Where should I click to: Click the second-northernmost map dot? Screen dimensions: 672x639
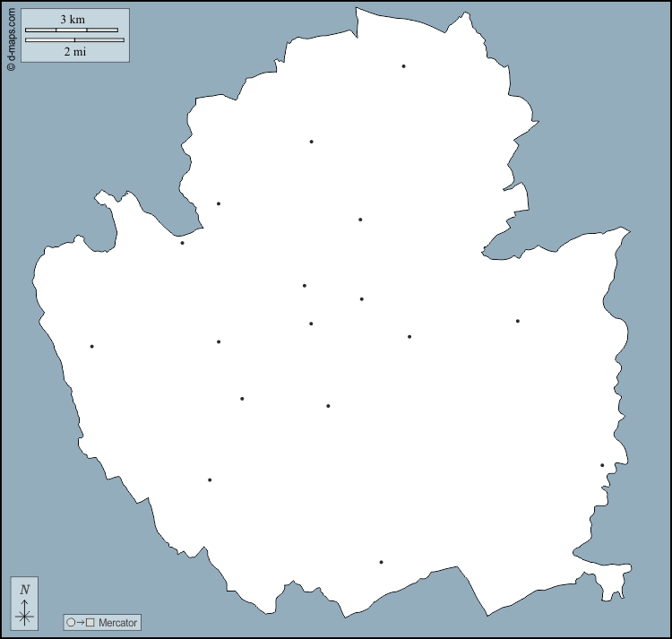(311, 142)
